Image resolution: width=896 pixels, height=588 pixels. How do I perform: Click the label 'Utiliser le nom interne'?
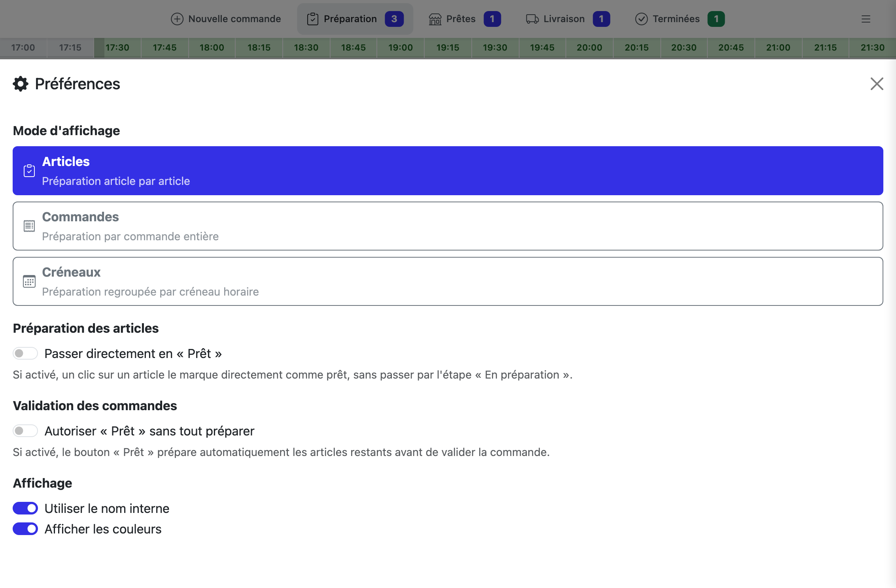[x=107, y=509]
